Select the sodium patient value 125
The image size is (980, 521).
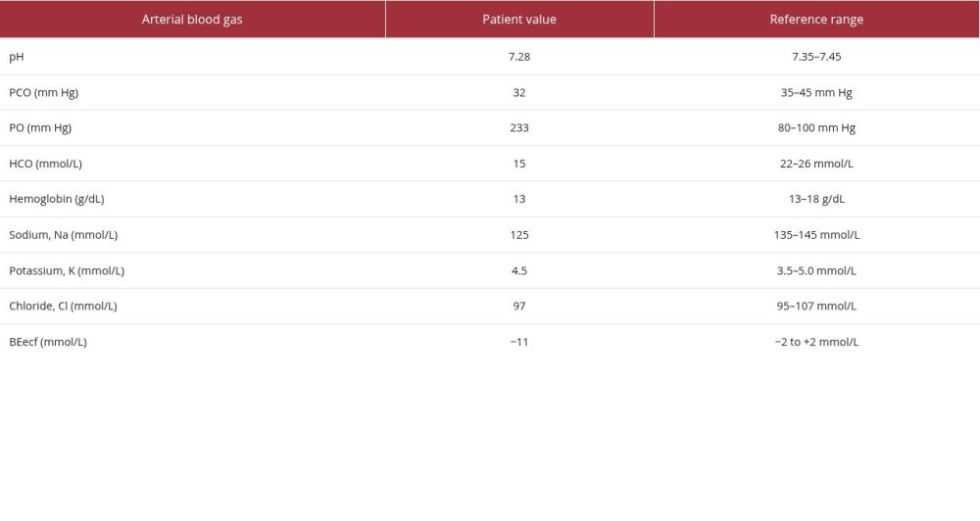point(519,235)
